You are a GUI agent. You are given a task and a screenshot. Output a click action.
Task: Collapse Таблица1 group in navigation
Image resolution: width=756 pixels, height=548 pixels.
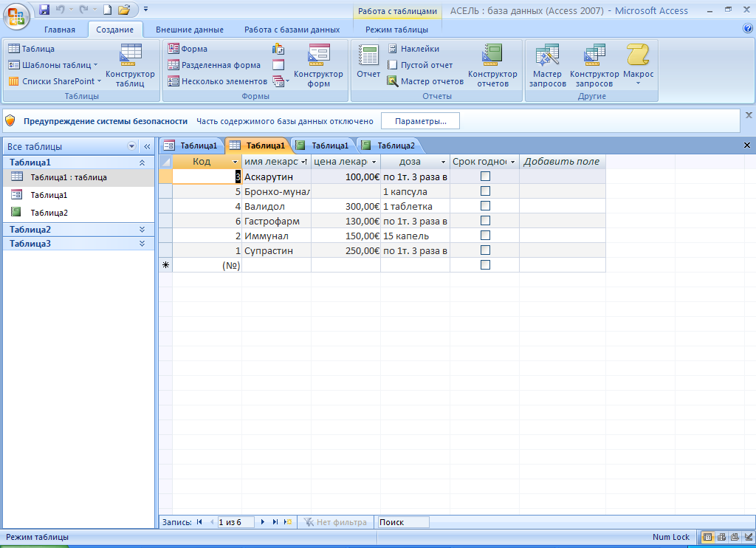pos(142,162)
